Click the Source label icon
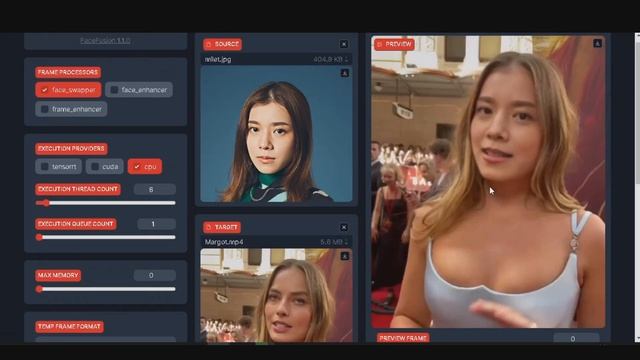Image resolution: width=640 pixels, height=360 pixels. coord(209,44)
